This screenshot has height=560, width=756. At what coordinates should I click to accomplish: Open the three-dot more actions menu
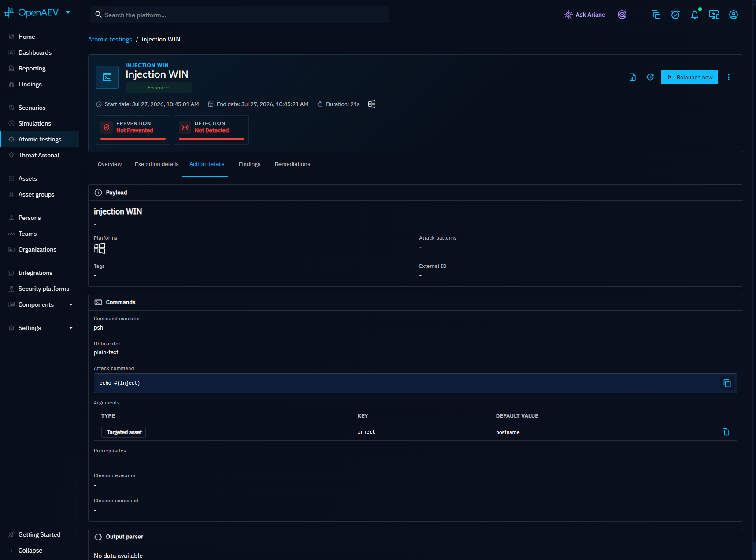pyautogui.click(x=729, y=77)
